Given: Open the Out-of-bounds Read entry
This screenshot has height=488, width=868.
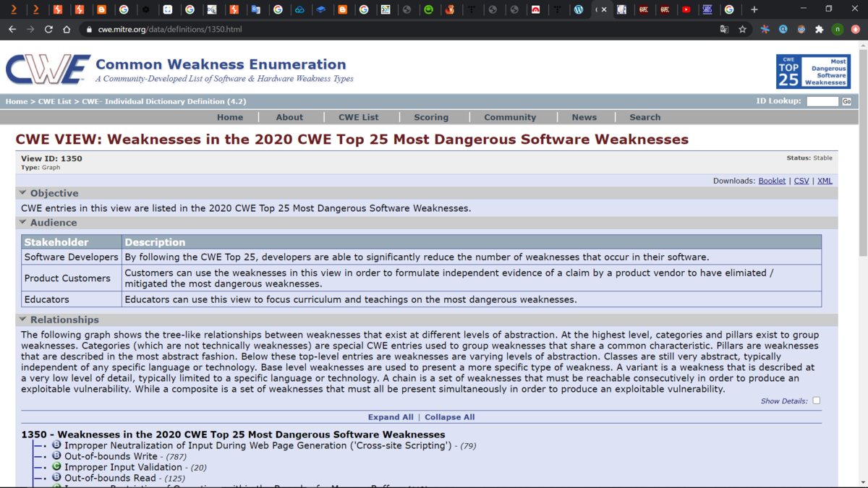Looking at the screenshot, I should tap(110, 478).
